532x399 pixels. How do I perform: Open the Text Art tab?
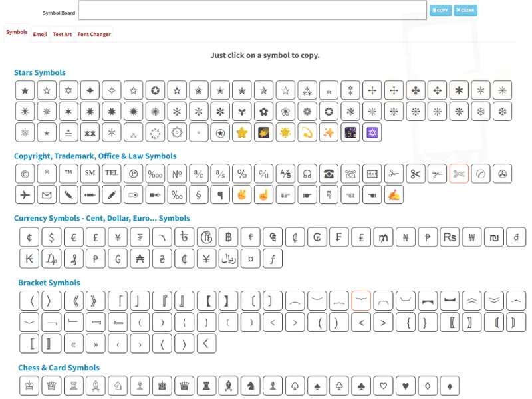[62, 35]
